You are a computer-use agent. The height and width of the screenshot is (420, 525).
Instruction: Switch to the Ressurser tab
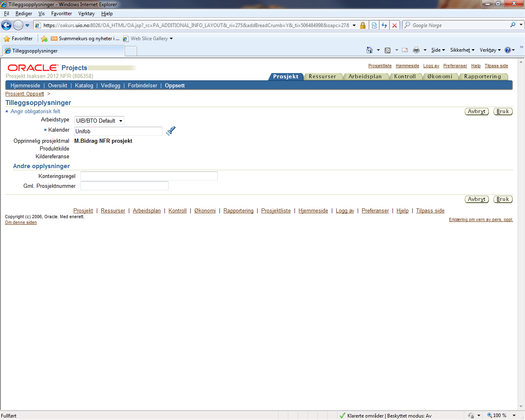[x=322, y=76]
